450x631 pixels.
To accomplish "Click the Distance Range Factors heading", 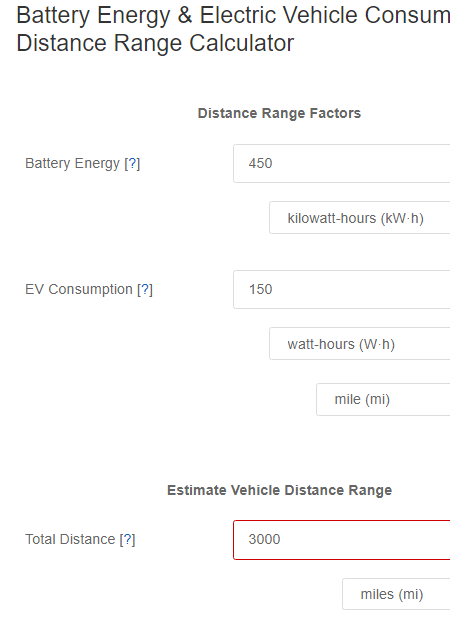I will pos(279,113).
